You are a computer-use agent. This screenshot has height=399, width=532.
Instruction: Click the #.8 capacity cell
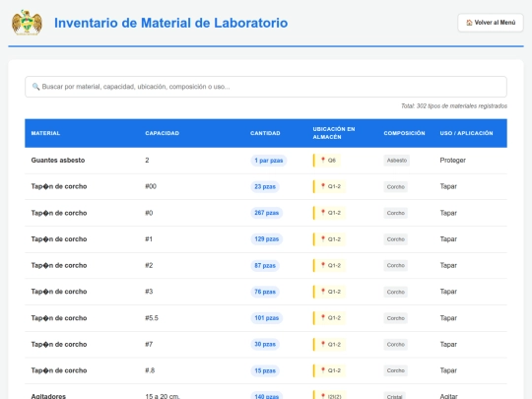pyautogui.click(x=150, y=370)
